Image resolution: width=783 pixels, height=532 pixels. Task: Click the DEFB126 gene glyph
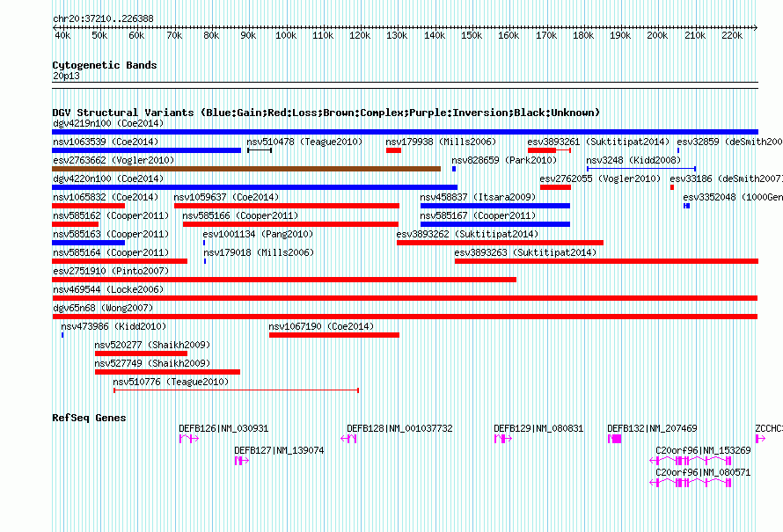coord(189,439)
